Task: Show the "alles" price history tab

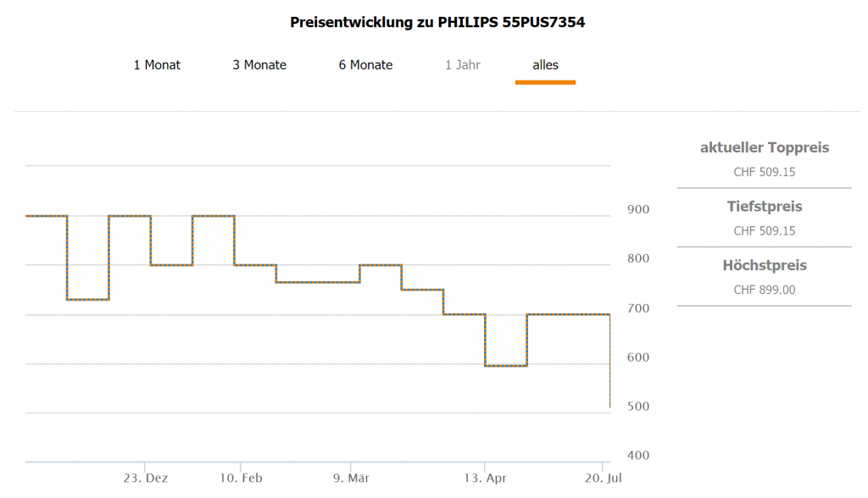Action: click(x=545, y=65)
